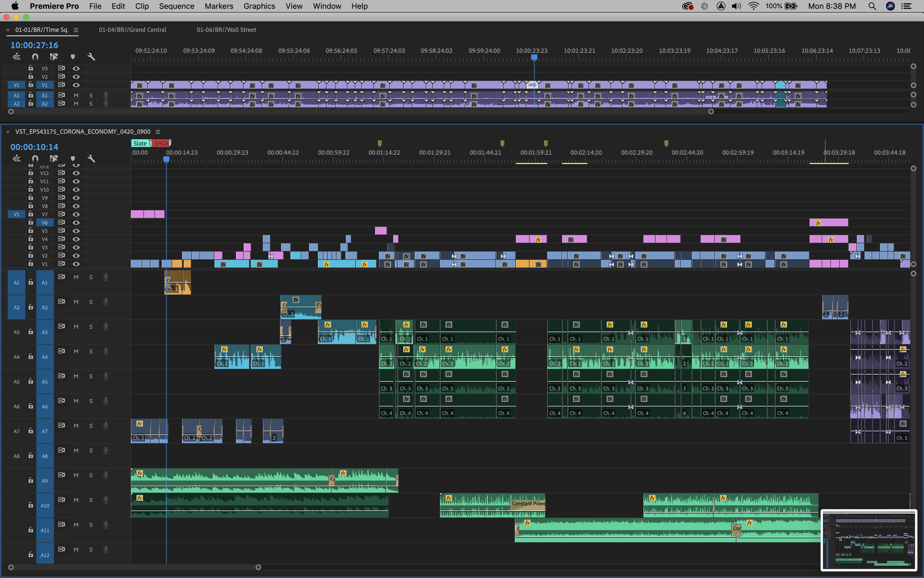Open the Graphics menu

pyautogui.click(x=259, y=6)
